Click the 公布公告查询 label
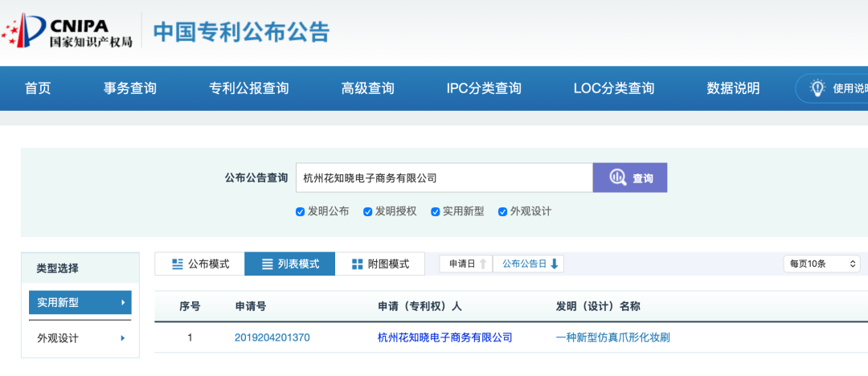Screen dimensions: 868x376 click(256, 178)
